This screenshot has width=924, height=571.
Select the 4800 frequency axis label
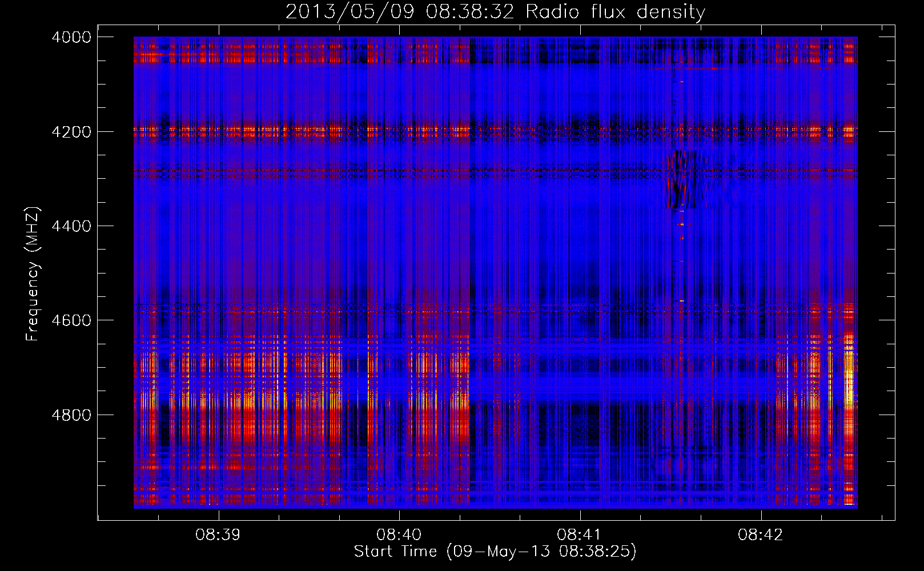(x=71, y=415)
